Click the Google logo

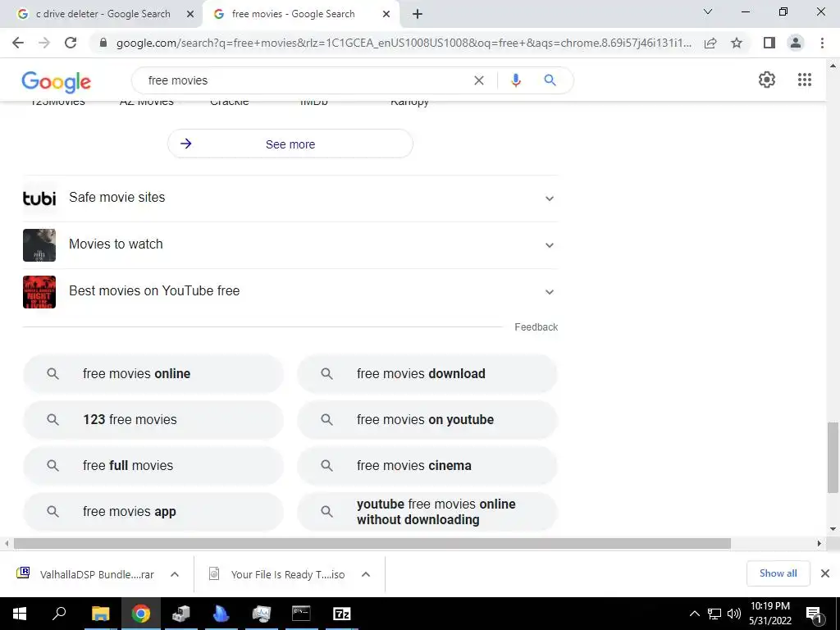point(57,81)
